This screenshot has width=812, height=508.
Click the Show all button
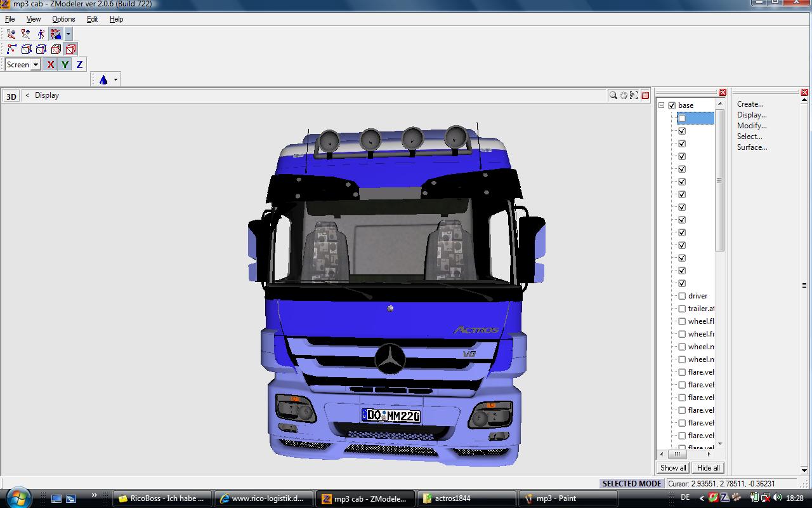coord(673,468)
